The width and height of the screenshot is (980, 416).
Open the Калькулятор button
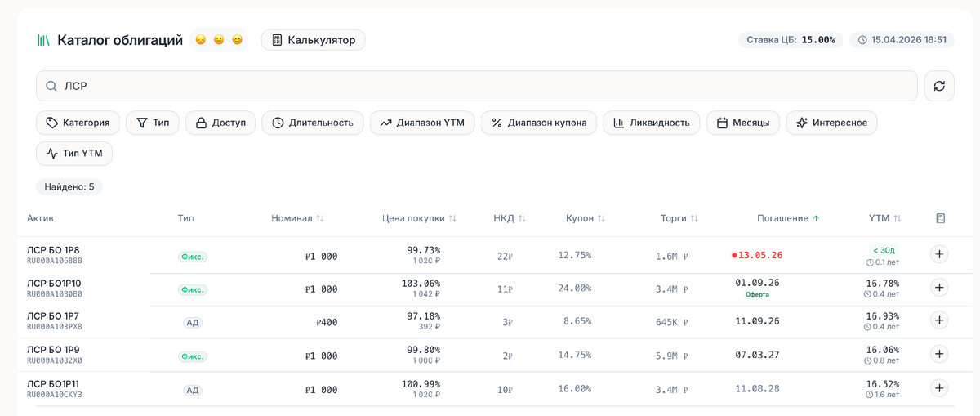point(314,40)
